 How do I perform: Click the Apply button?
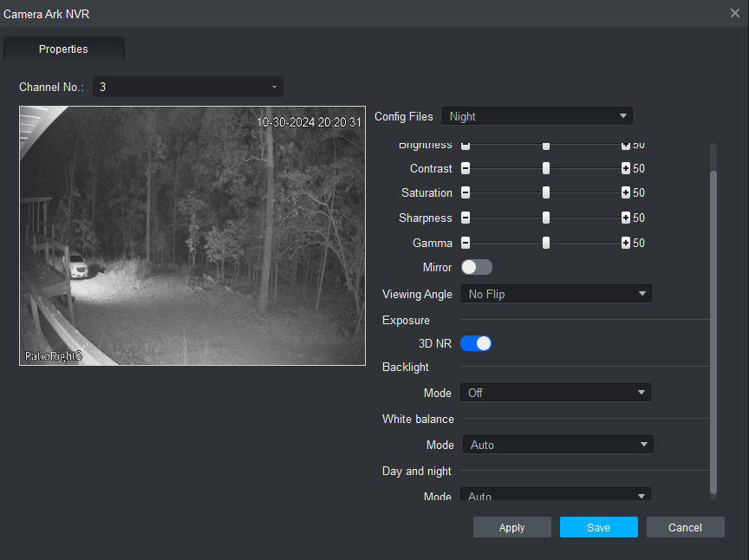click(512, 527)
